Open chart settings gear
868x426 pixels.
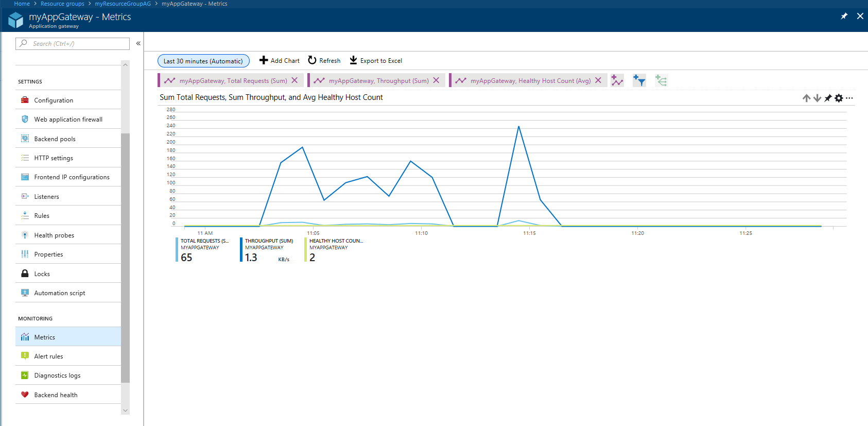point(839,98)
